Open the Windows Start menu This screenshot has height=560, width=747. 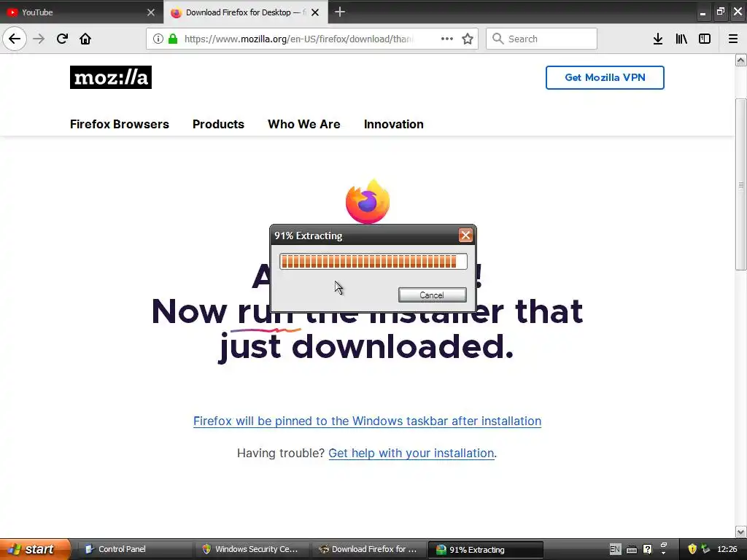click(34, 549)
